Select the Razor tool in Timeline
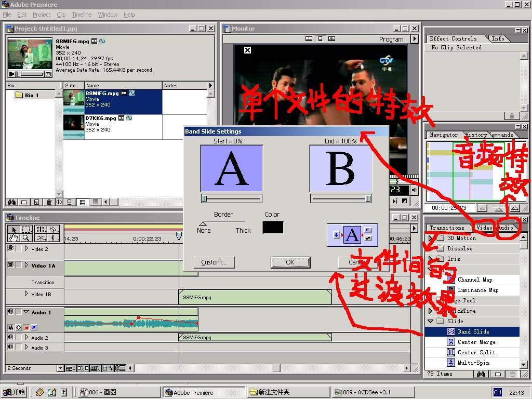Viewport: 532px width, 399px height. pos(54,229)
